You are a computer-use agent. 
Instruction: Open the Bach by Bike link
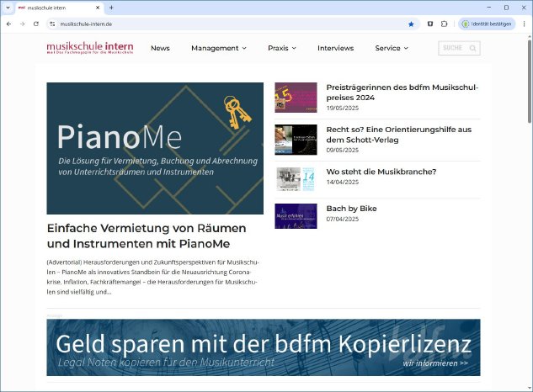[351, 209]
